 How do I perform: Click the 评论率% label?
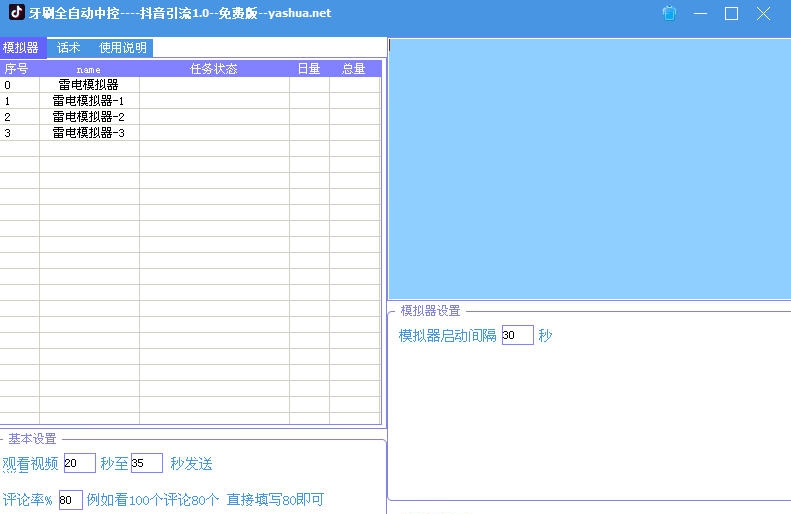pyautogui.click(x=27, y=500)
